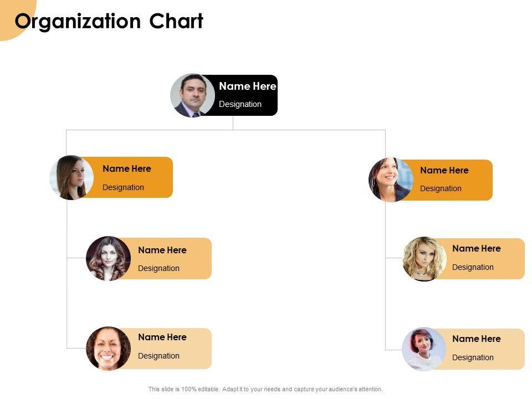Select Name Here beside the broadly smiling woman
The height and width of the screenshot is (399, 532).
pyautogui.click(x=162, y=337)
